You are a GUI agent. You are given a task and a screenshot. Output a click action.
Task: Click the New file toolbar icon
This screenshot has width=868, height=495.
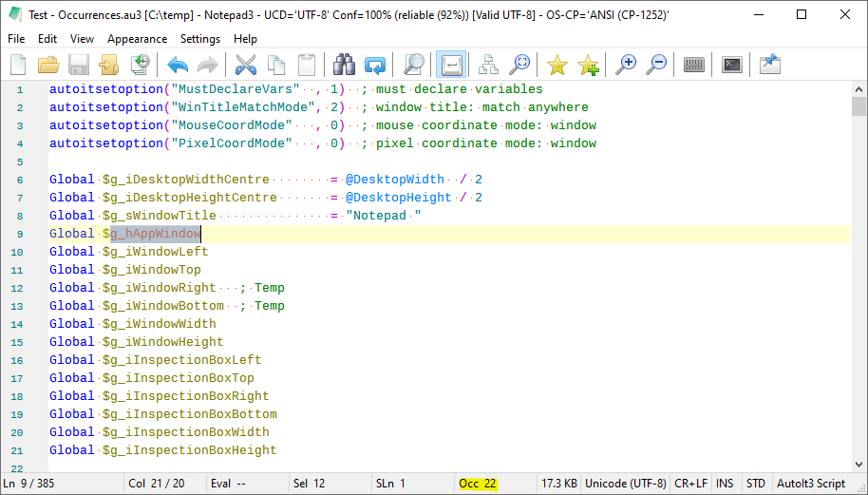pyautogui.click(x=18, y=65)
